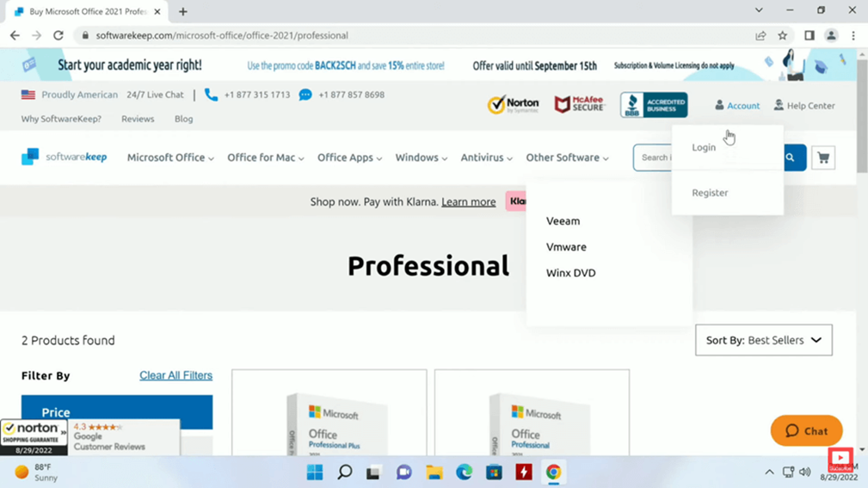Viewport: 868px width, 488px height.
Task: Open Why SoftwareKeep? page
Action: coord(61,119)
